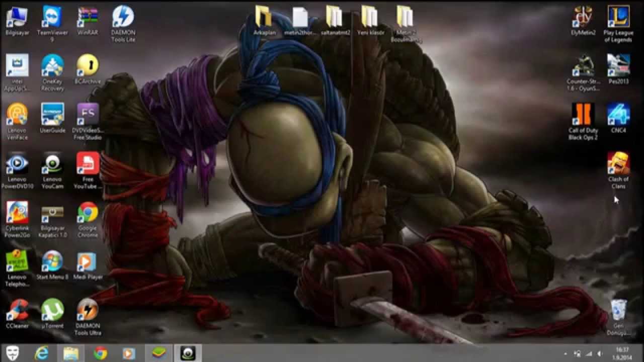This screenshot has width=644, height=362.
Task: Open the Lenovo Telephony shortcut
Action: [17, 268]
